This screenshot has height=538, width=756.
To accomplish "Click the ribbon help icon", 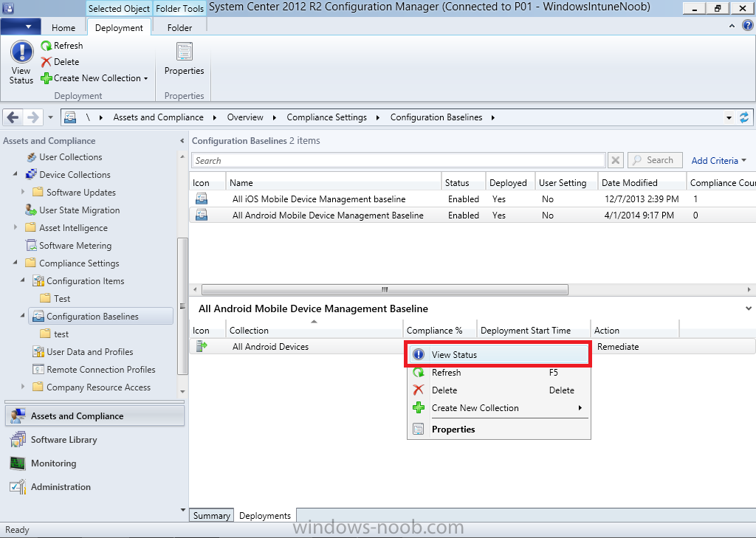I will coord(747,26).
